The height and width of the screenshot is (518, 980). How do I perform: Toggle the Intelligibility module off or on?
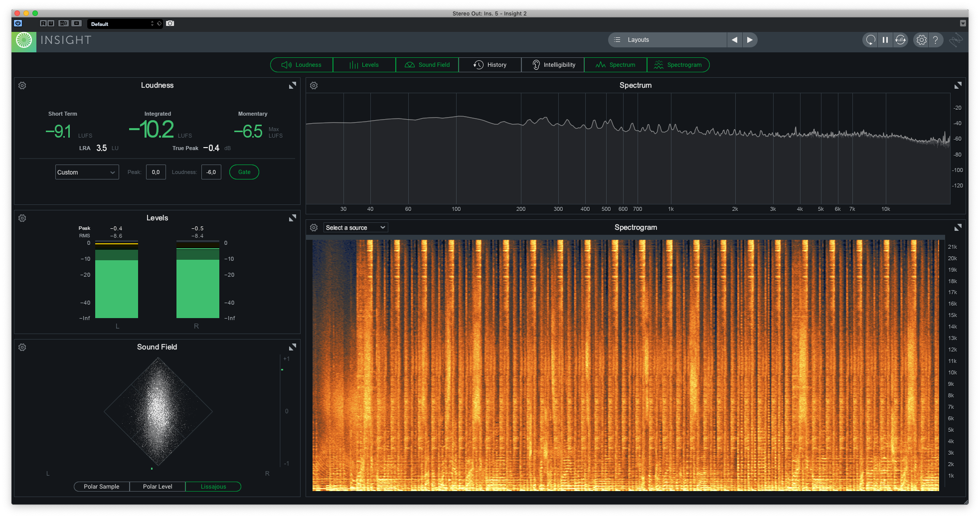click(x=553, y=65)
